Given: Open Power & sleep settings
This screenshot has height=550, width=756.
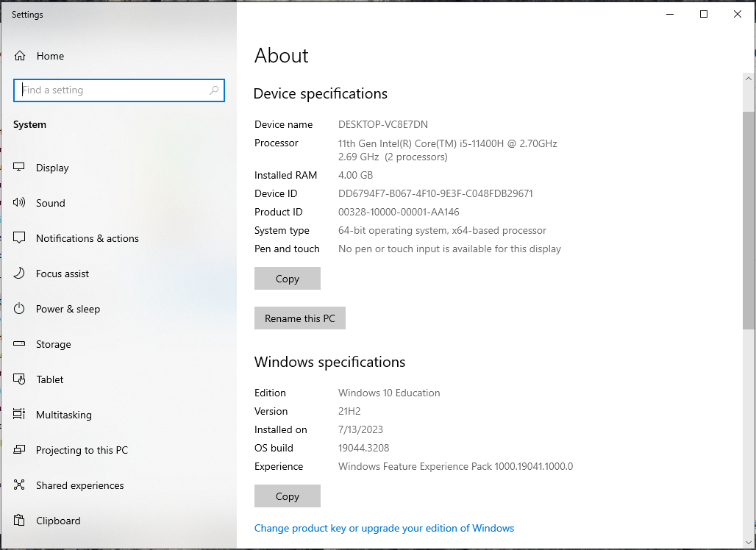Looking at the screenshot, I should (118, 309).
